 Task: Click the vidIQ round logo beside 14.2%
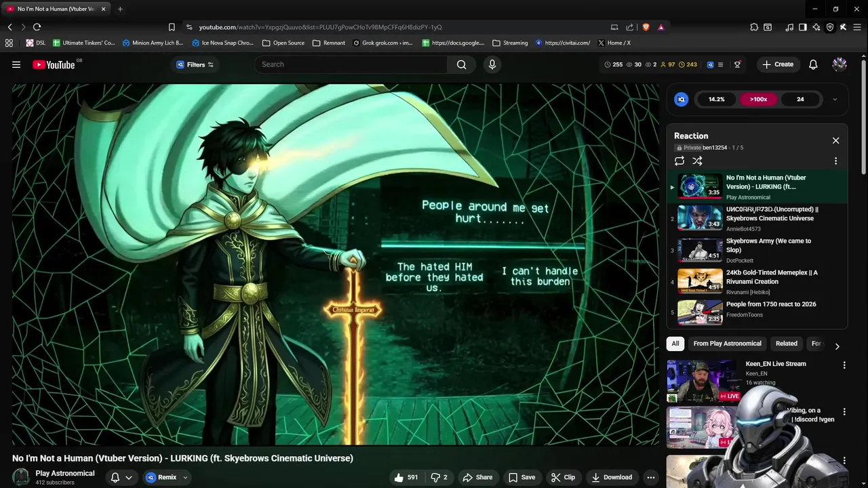click(682, 99)
